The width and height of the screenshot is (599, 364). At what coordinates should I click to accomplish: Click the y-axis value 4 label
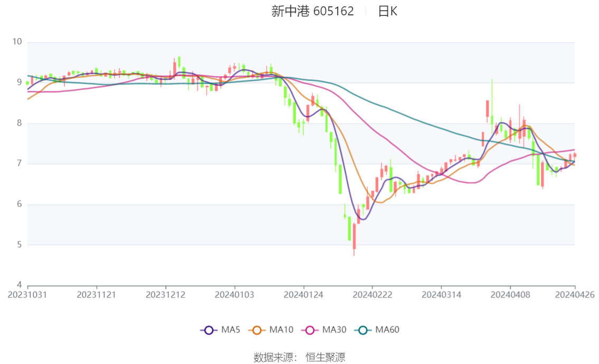click(20, 285)
